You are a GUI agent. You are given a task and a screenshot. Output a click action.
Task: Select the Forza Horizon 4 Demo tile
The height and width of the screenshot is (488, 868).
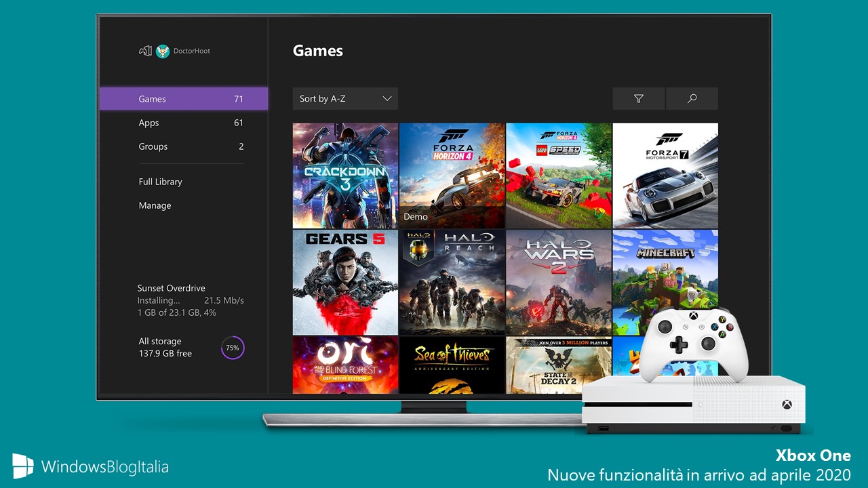tap(452, 176)
